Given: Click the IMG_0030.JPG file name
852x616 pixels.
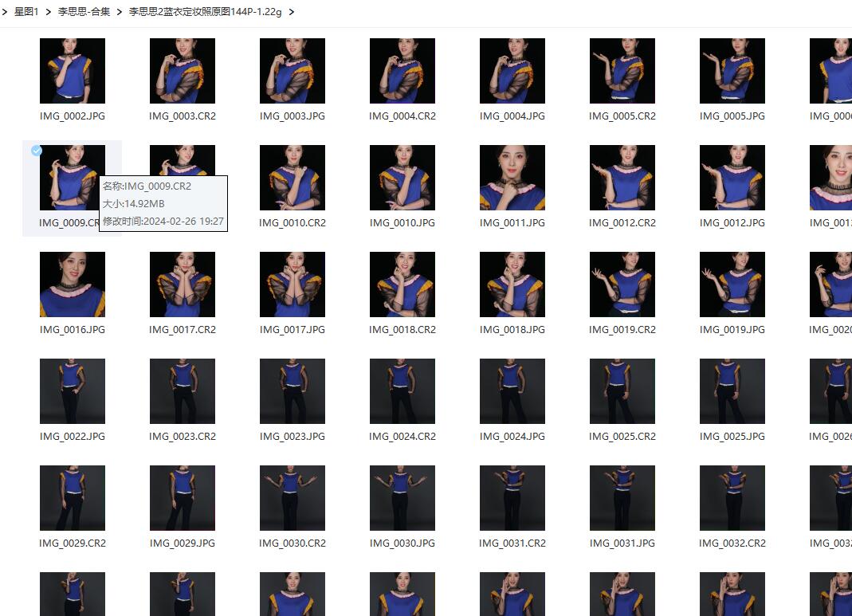Looking at the screenshot, I should [402, 543].
